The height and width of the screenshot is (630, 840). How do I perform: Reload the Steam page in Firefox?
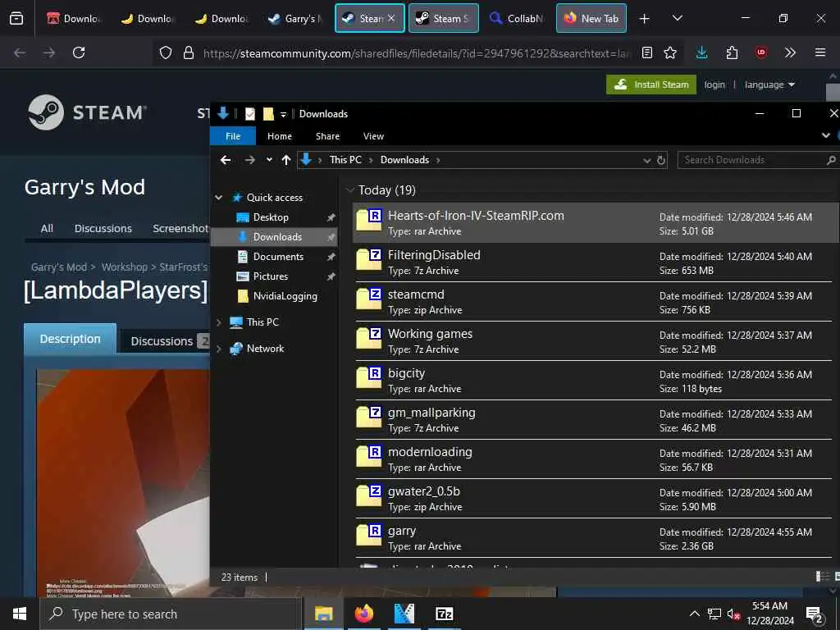[x=79, y=52]
